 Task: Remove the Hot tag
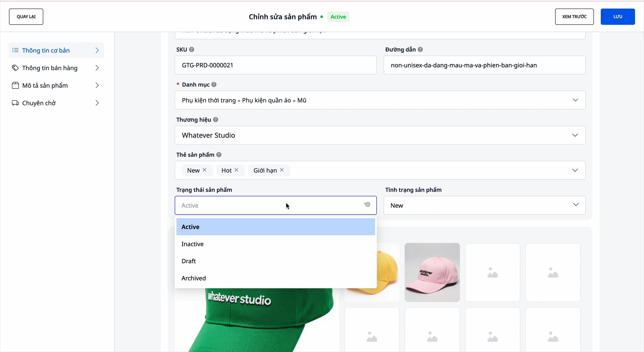click(237, 170)
